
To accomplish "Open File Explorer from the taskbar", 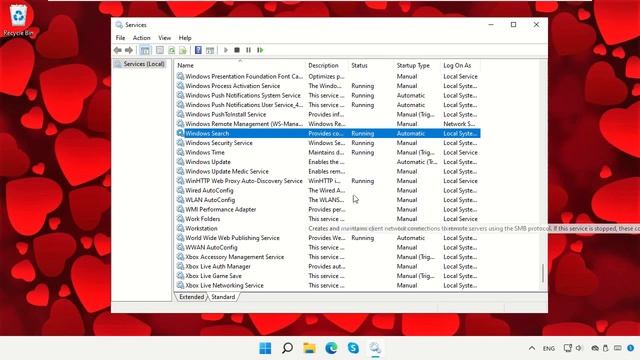I will [x=309, y=348].
